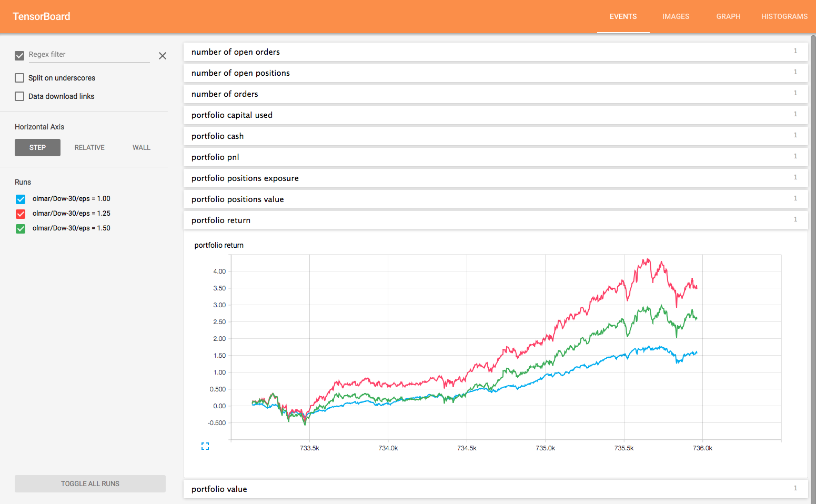The image size is (816, 504).
Task: Switch to the EVENTS tab
Action: click(623, 16)
